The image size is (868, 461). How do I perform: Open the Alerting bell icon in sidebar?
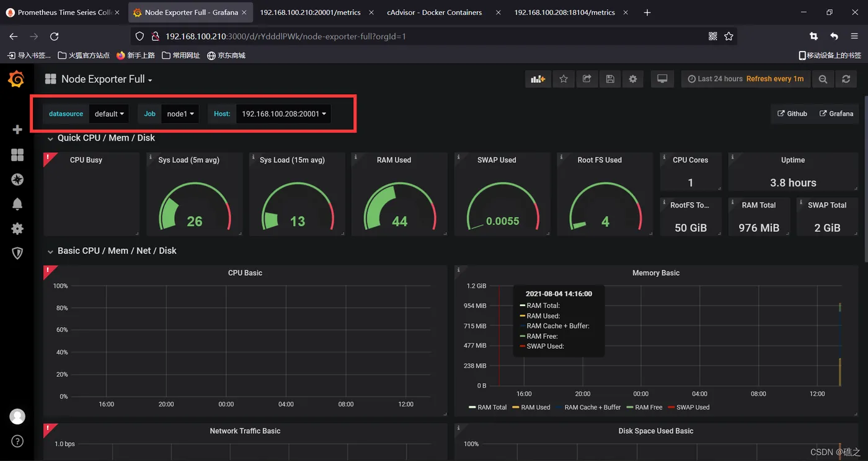click(17, 204)
